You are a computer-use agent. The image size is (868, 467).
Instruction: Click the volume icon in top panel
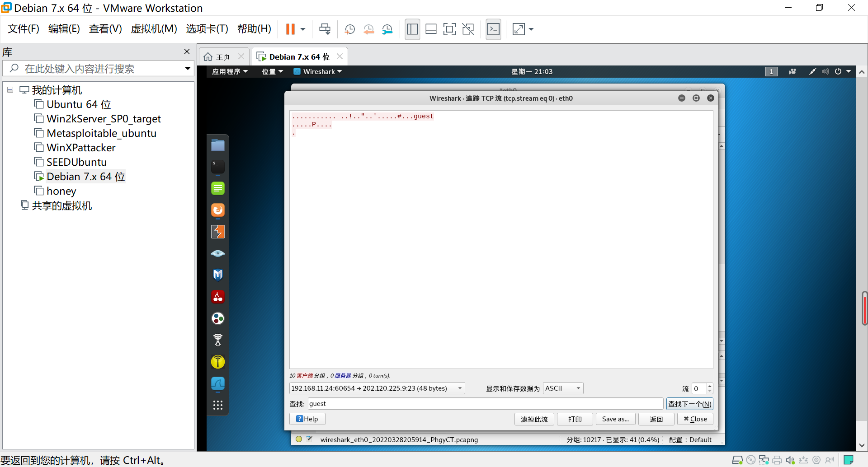826,71
